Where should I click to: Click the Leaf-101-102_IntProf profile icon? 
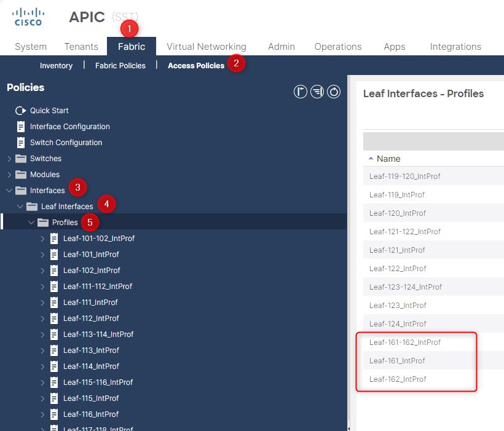[x=54, y=239]
